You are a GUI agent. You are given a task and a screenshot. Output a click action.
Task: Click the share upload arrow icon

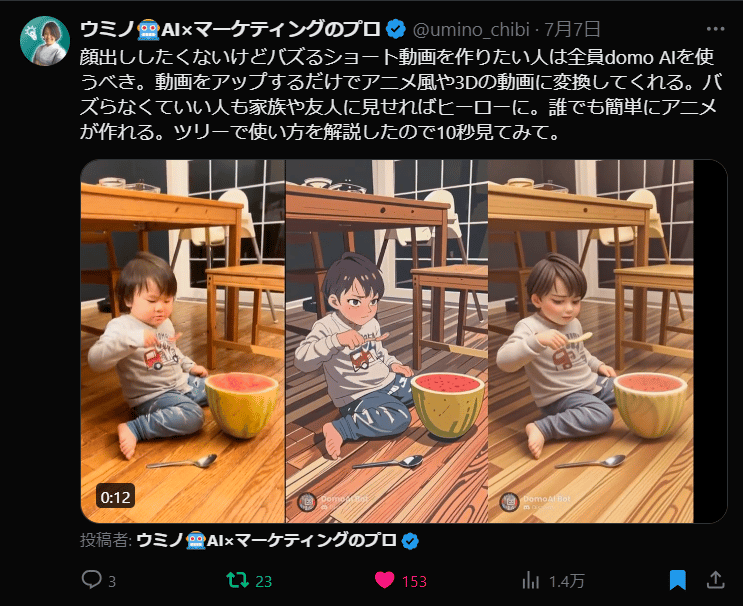point(716,580)
